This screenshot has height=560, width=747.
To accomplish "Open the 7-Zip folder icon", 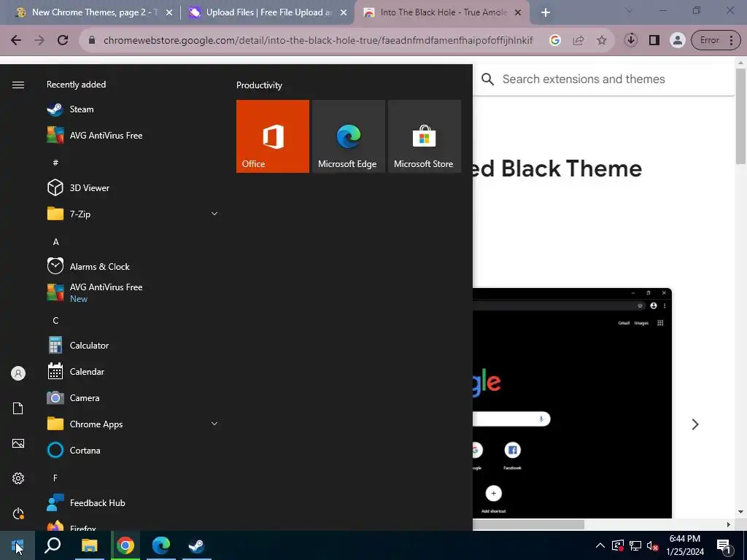I will pos(55,214).
